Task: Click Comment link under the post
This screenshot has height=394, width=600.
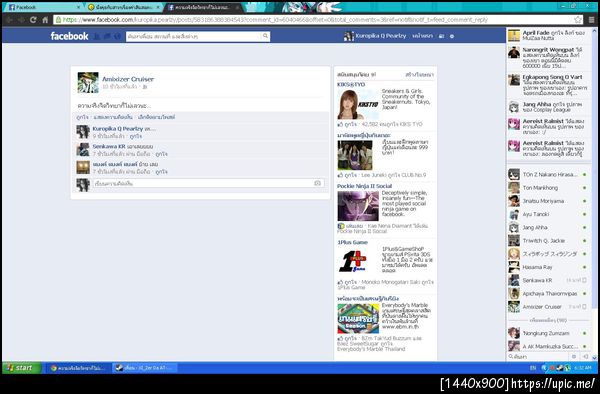Action: (113, 117)
